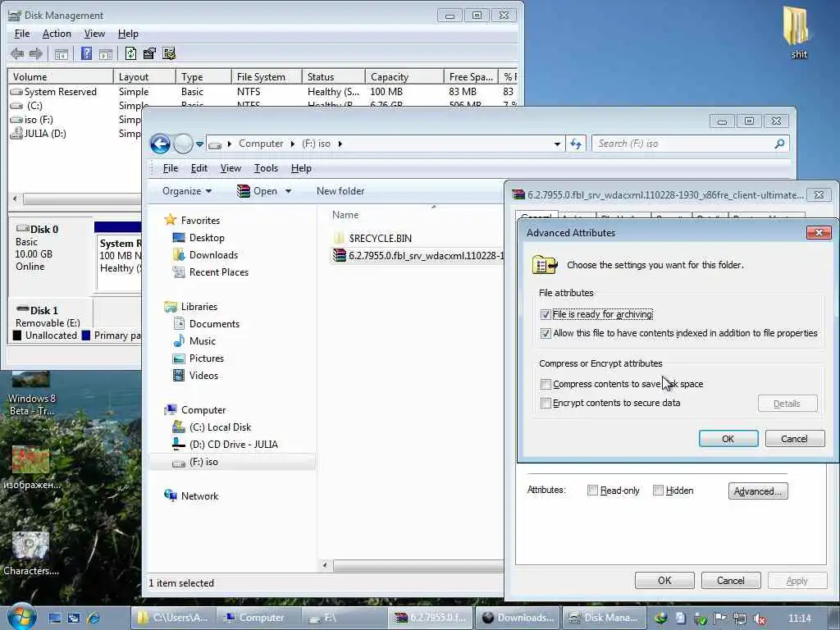Open the 'shit' folder on the desktop
The width and height of the screenshot is (840, 630).
tap(797, 32)
